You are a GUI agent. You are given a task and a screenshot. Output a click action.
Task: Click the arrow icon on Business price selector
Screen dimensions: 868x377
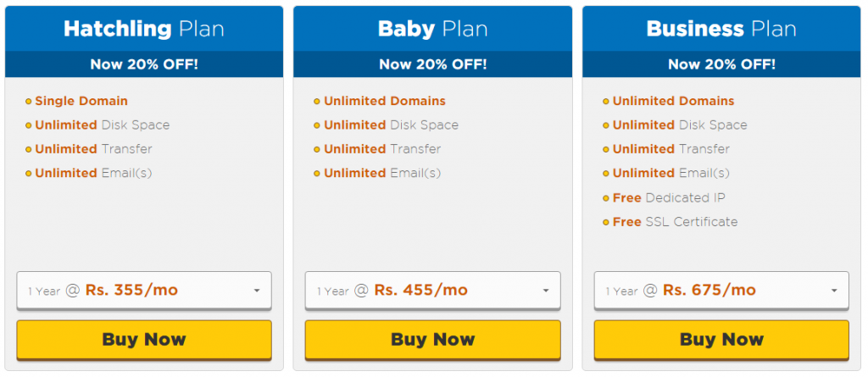click(834, 291)
